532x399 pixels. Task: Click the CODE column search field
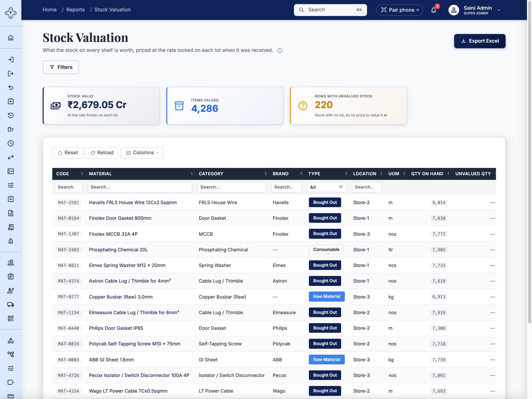(x=68, y=187)
